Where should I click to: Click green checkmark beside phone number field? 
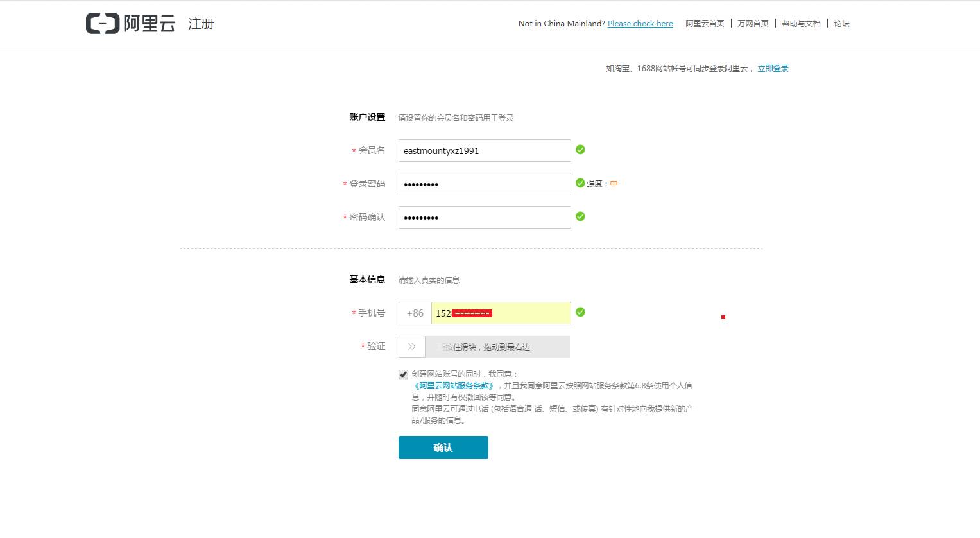(580, 312)
